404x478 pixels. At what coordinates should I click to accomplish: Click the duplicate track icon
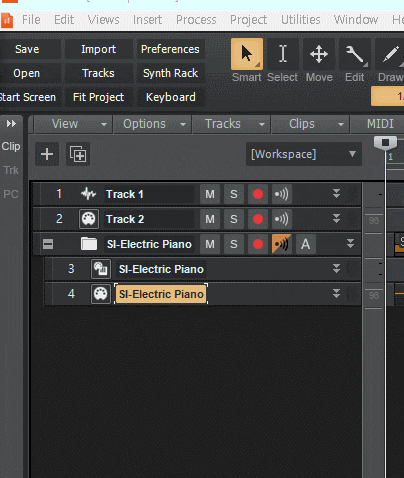coord(78,154)
